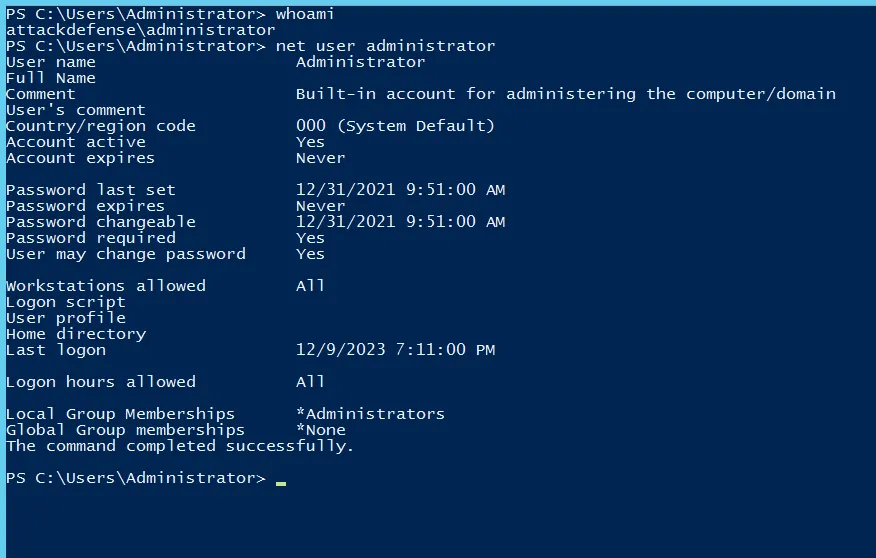Click the 'Yes' value next to Account active

coord(310,142)
